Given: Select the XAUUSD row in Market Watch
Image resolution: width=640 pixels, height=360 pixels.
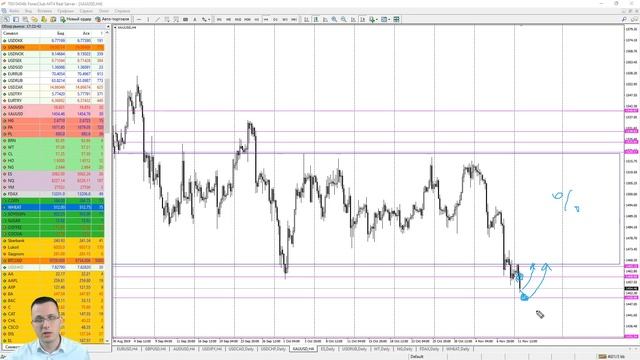Looking at the screenshot, I should [x=53, y=114].
